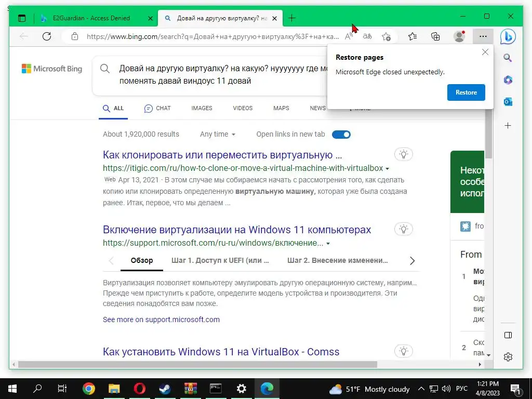The image size is (532, 399).
Task: Open Как установить Windows 11 на VirtualBox link
Action: 221,352
